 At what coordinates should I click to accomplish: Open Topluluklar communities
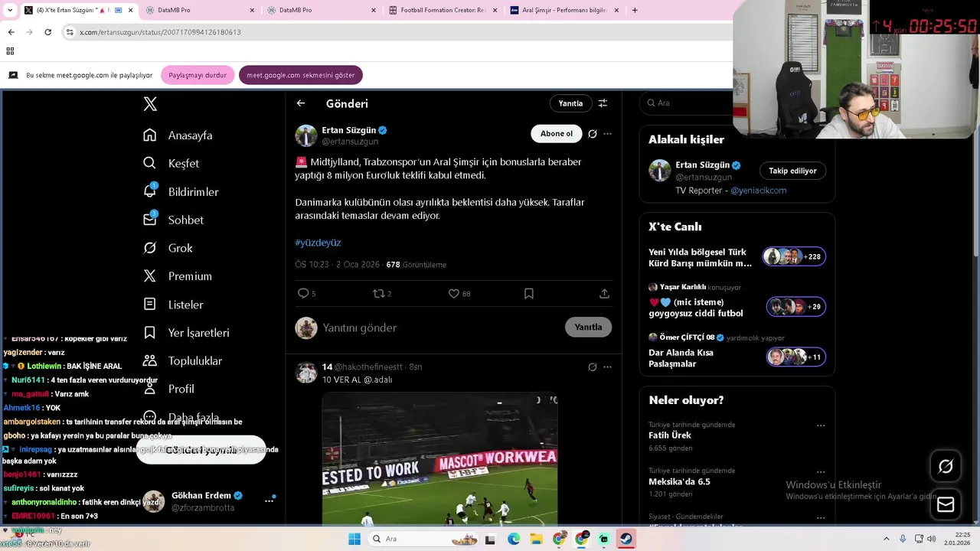tap(182, 360)
